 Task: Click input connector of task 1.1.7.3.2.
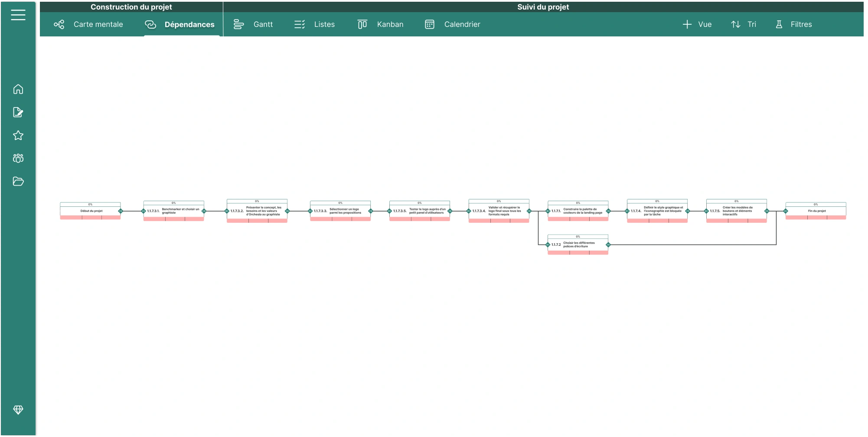[227, 211]
